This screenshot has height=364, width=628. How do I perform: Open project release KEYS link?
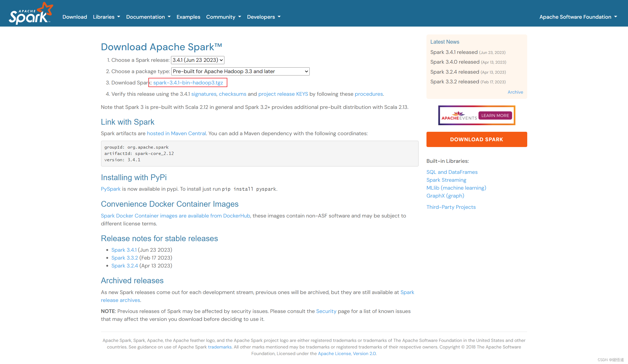tap(283, 94)
